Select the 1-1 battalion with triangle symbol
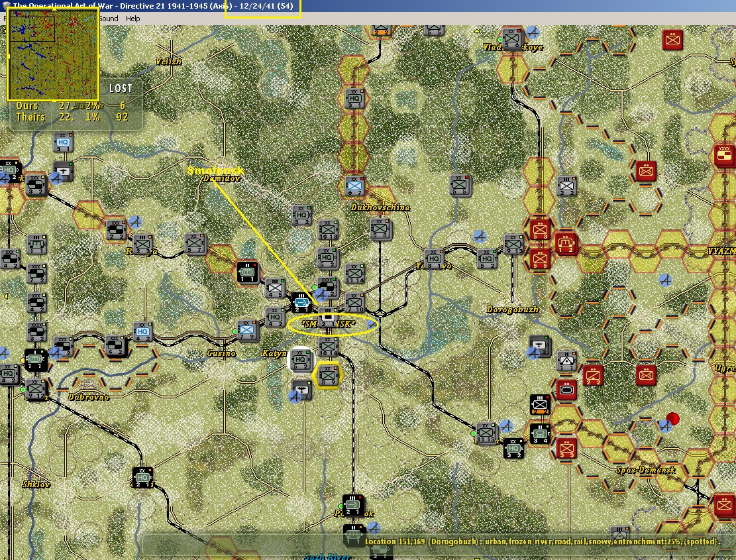Image resolution: width=736 pixels, height=560 pixels. 566,361
